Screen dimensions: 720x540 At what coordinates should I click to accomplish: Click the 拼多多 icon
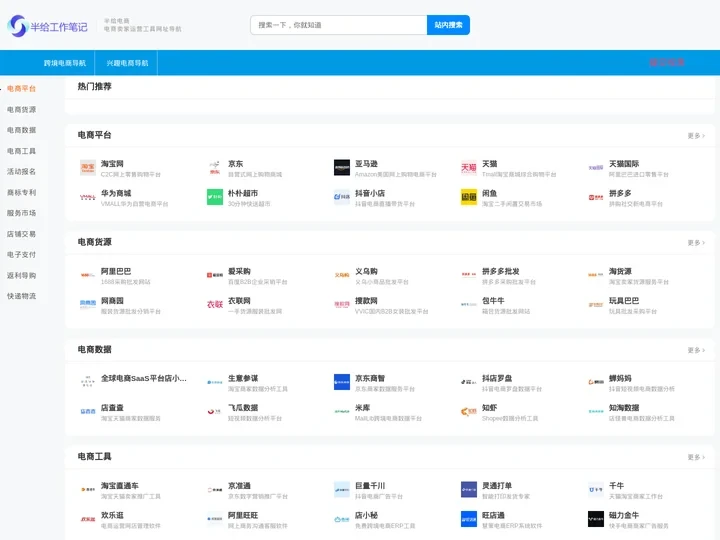[596, 197]
